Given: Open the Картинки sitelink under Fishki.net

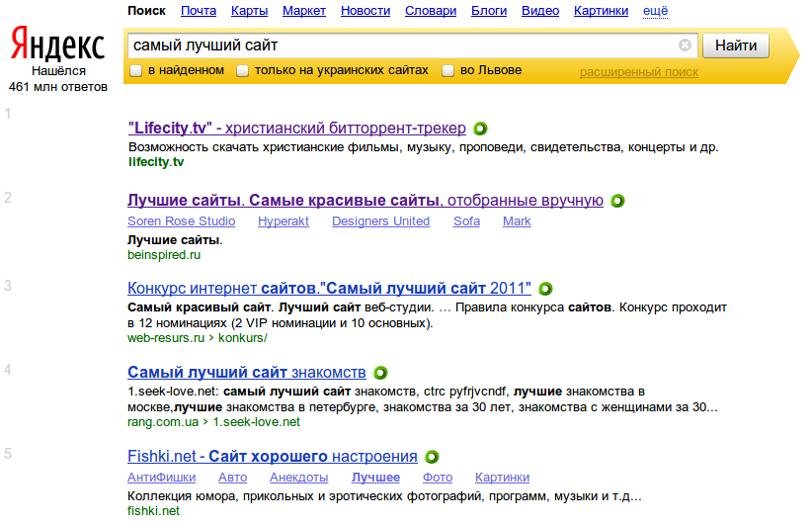Looking at the screenshot, I should 503,478.
